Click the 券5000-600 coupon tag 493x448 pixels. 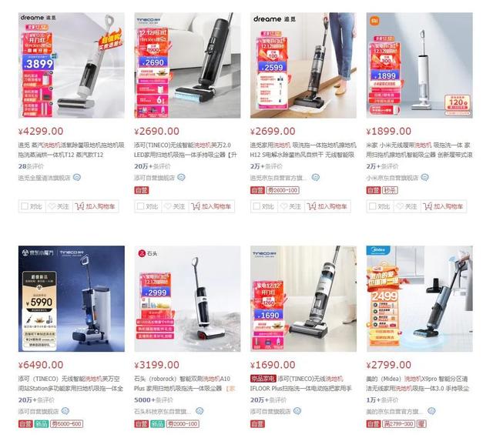point(67,424)
